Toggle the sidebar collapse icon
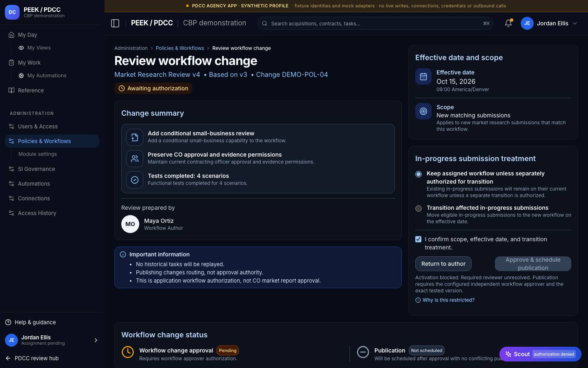Image resolution: width=588 pixels, height=368 pixels. click(x=115, y=23)
